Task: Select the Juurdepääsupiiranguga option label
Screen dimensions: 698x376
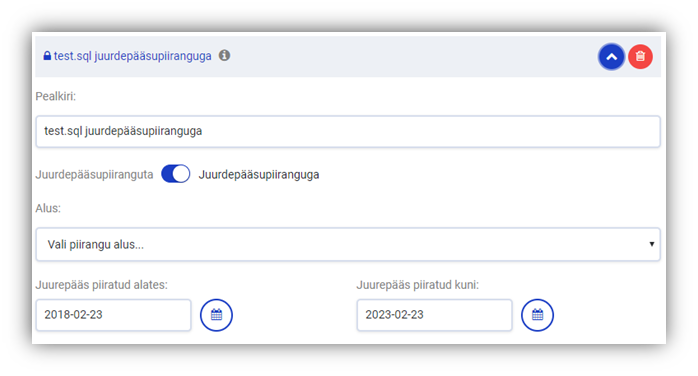Action: [x=259, y=174]
